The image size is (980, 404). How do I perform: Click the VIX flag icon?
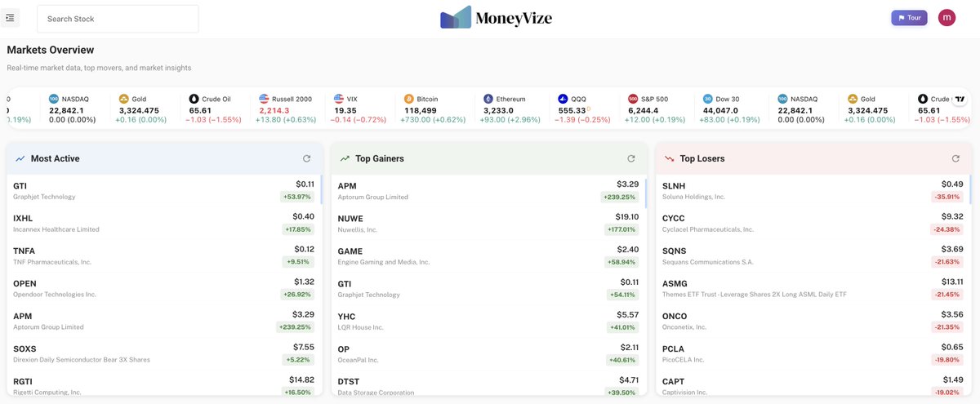coord(340,99)
